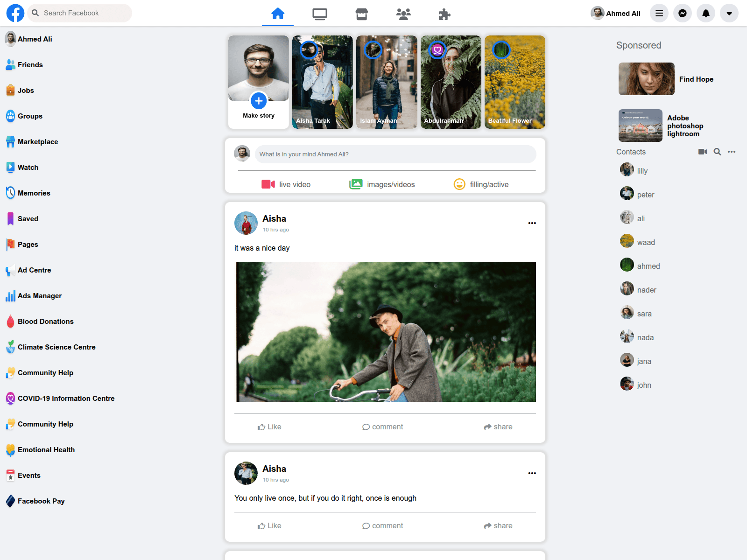Open the account dropdown arrow
The image size is (747, 560).
[729, 13]
